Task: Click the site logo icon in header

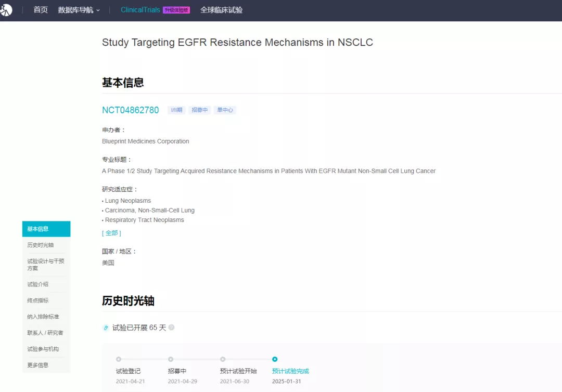Action: pos(6,10)
